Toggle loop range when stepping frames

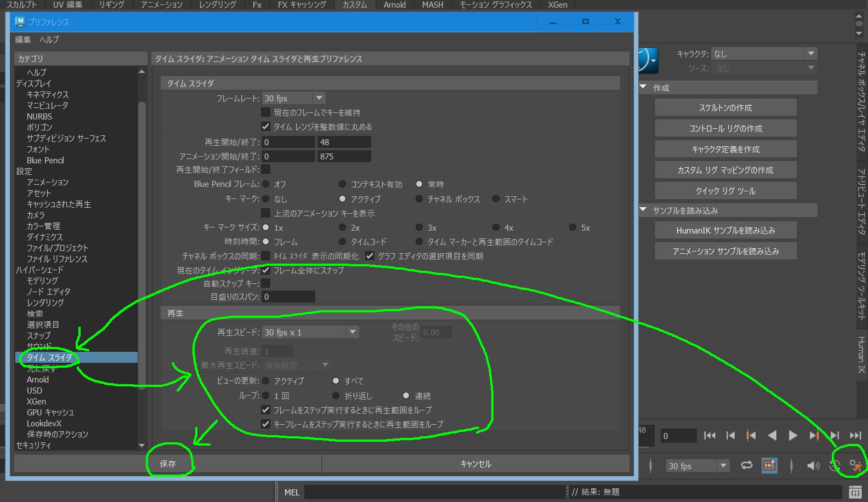pyautogui.click(x=266, y=409)
